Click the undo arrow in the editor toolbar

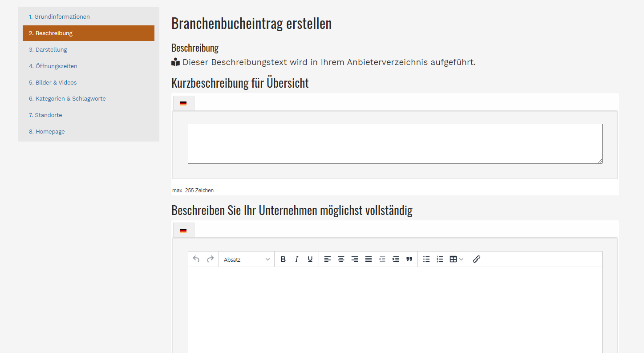196,259
